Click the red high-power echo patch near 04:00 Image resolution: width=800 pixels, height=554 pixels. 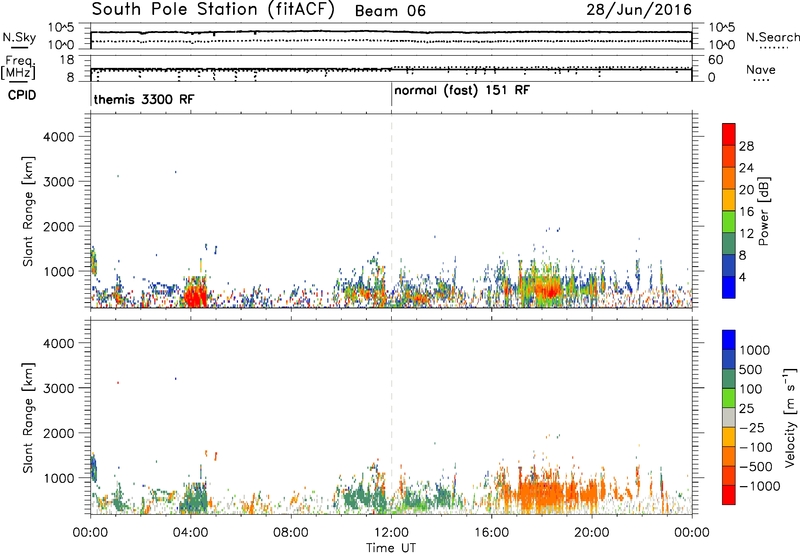(x=196, y=296)
